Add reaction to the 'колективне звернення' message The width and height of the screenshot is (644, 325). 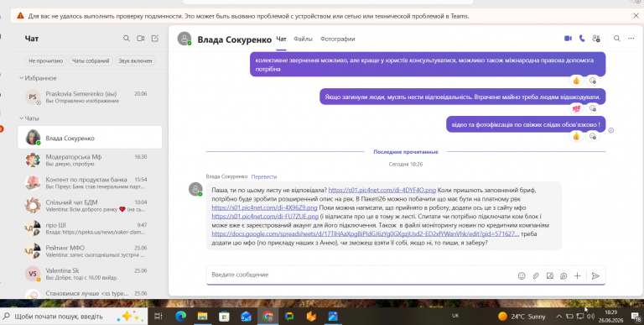(x=592, y=81)
